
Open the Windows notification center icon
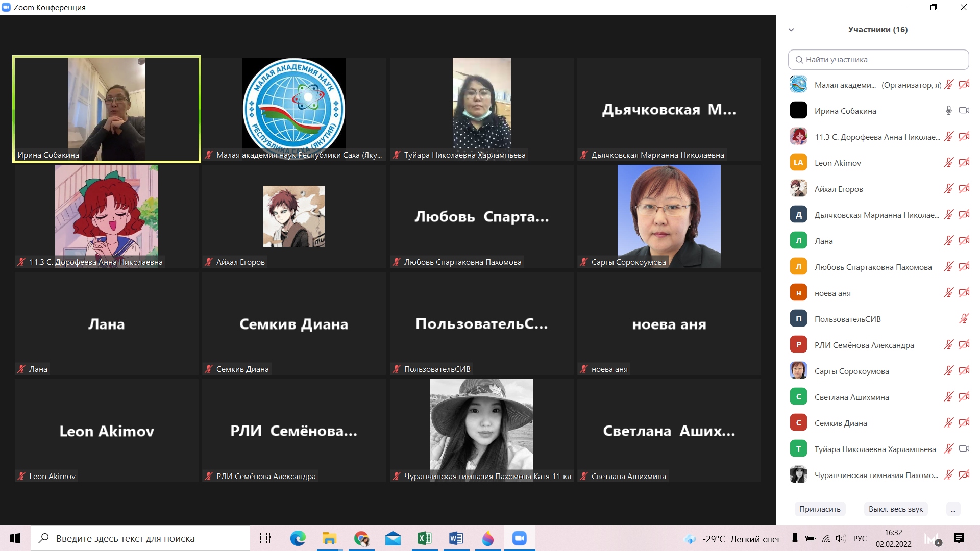(x=959, y=538)
